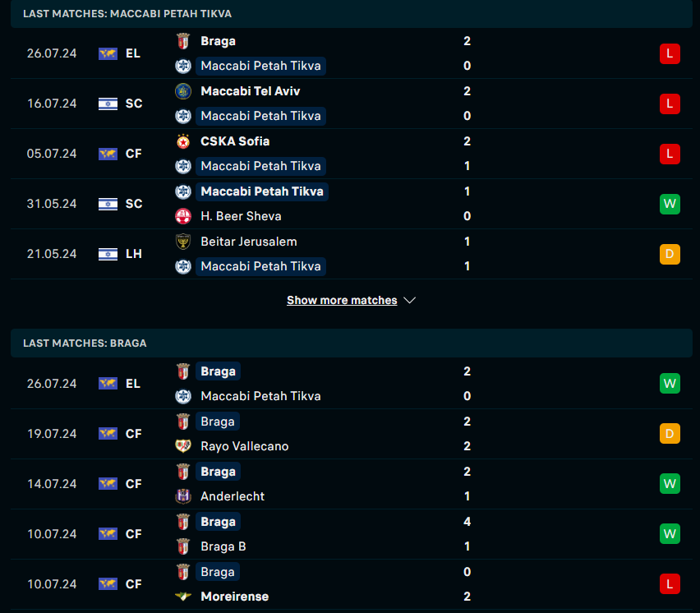Click Braga crest in 26.07.24 Petah Tikva list

pos(183,41)
